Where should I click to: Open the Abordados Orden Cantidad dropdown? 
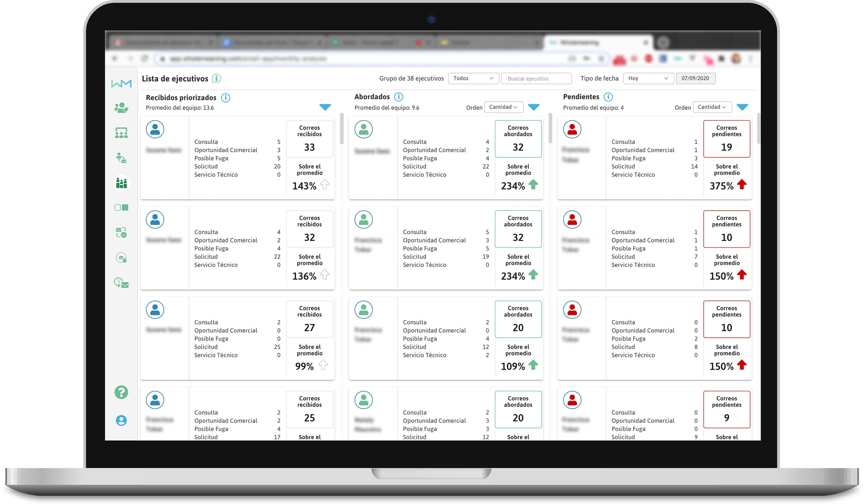point(504,107)
